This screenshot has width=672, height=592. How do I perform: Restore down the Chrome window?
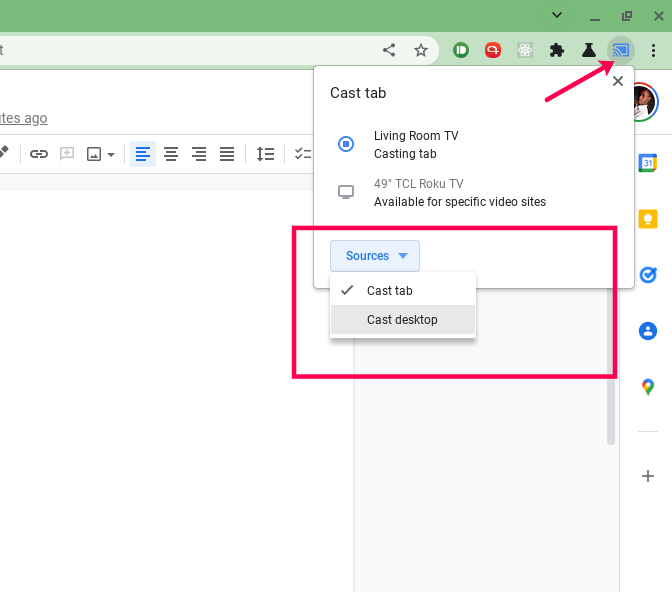(627, 16)
